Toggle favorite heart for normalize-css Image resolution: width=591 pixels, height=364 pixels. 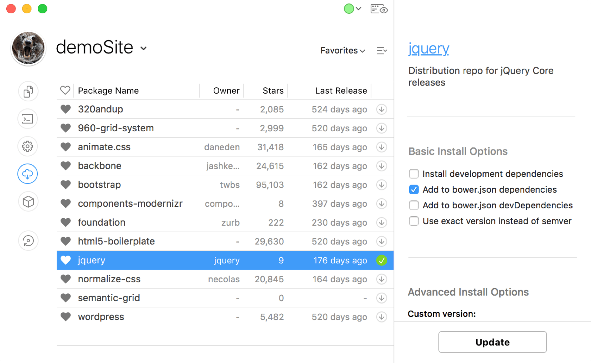point(66,279)
